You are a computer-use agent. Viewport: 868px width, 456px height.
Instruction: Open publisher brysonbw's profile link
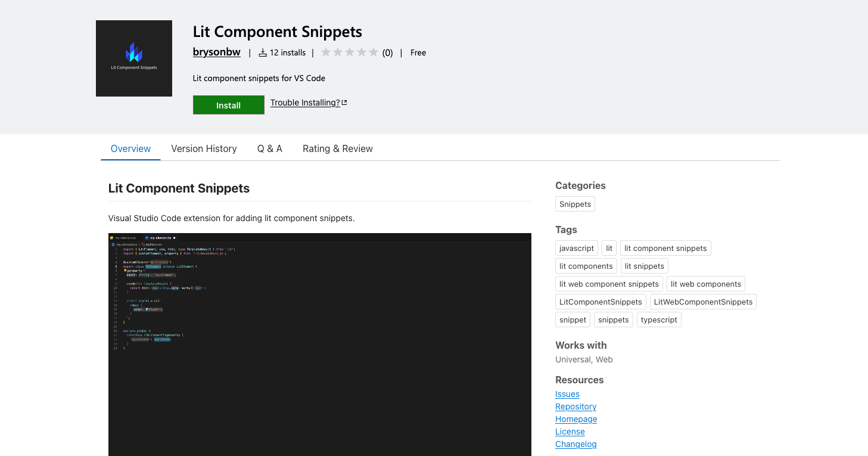[217, 52]
